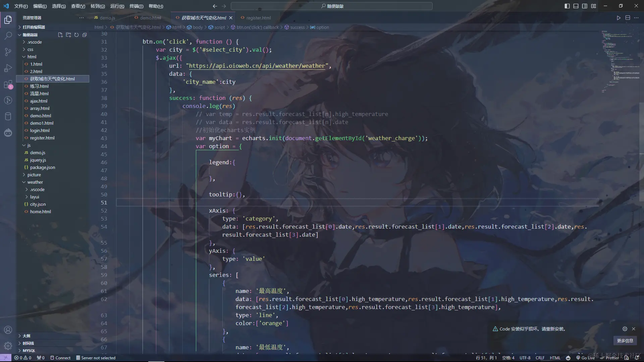Toggle the bottom panel visibility

576,6
